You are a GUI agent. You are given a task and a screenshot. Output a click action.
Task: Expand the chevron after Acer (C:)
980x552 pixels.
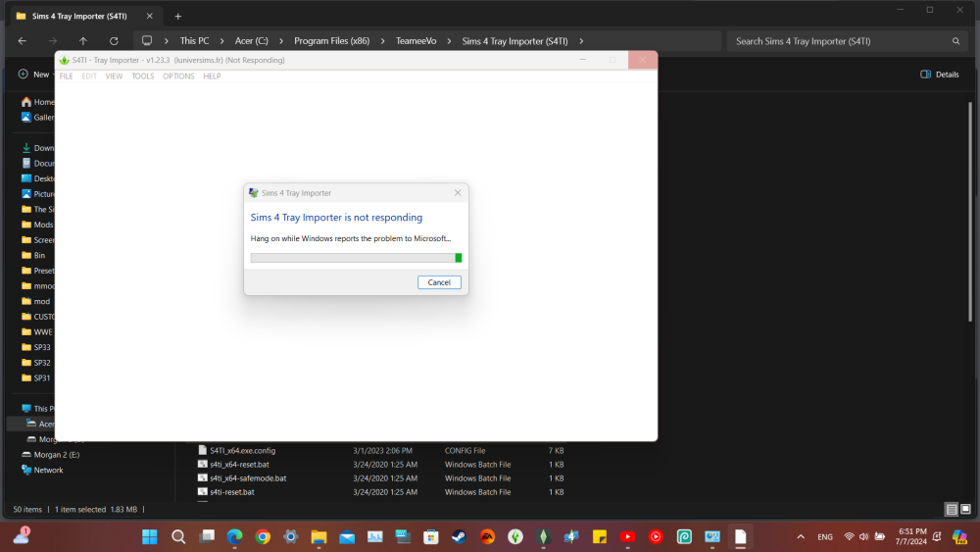pos(281,41)
